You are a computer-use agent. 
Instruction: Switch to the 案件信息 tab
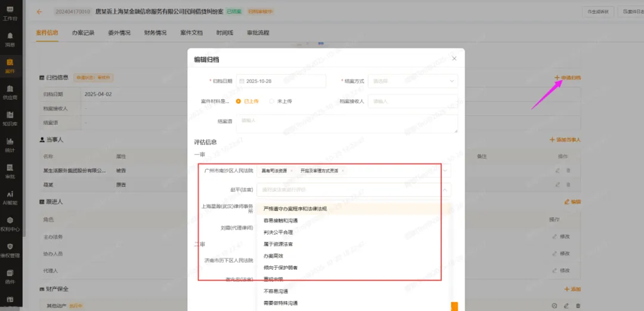[47, 33]
